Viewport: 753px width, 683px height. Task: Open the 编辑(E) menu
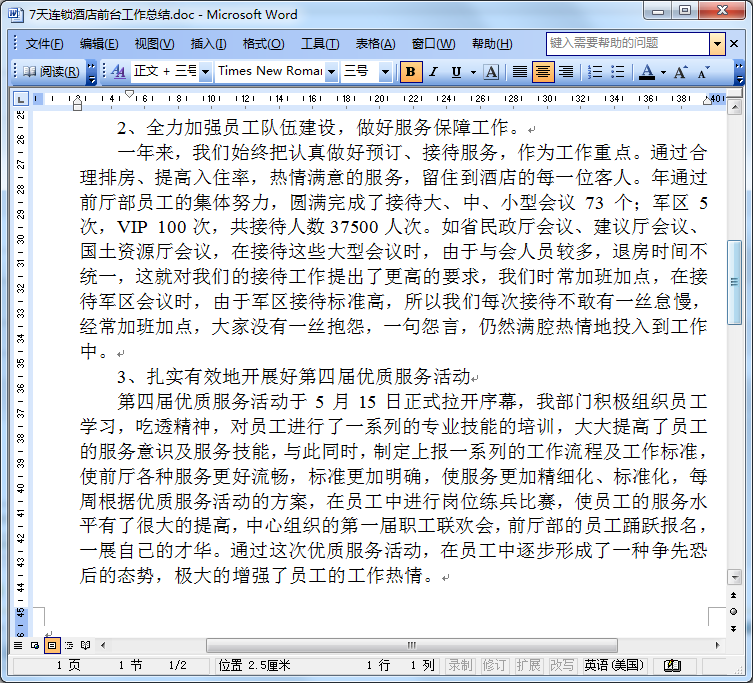pyautogui.click(x=99, y=44)
